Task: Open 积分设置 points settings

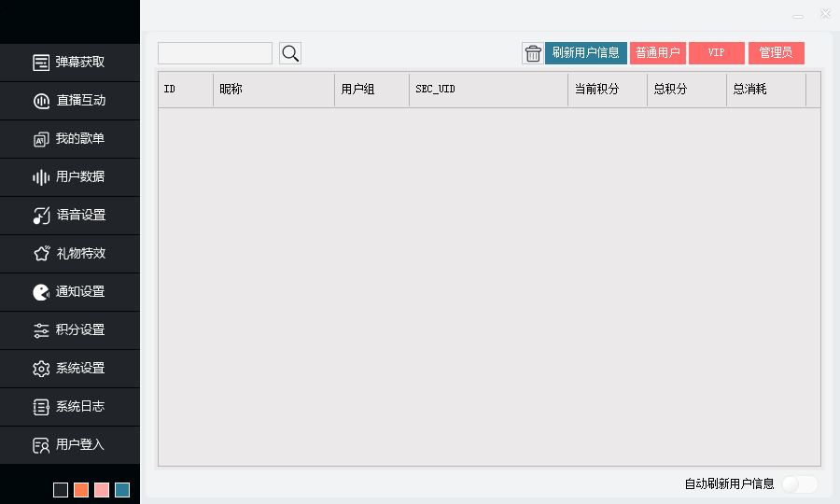Action: pyautogui.click(x=70, y=329)
